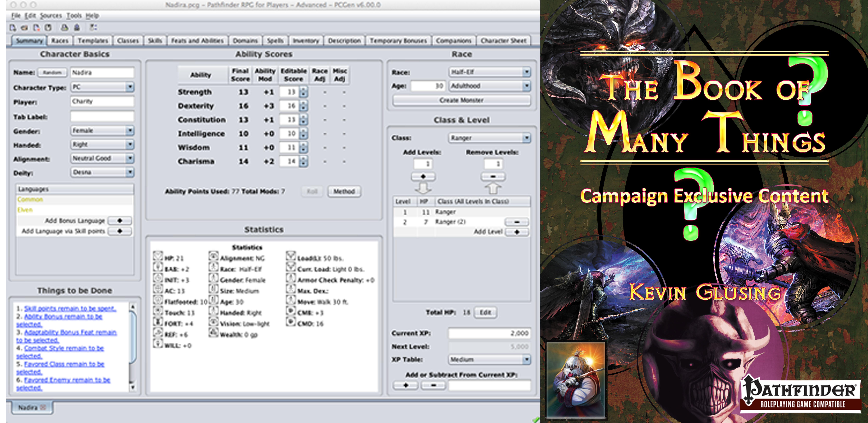The image size is (868, 423).
Task: Click the Save character toolbar icon
Action: [x=48, y=28]
